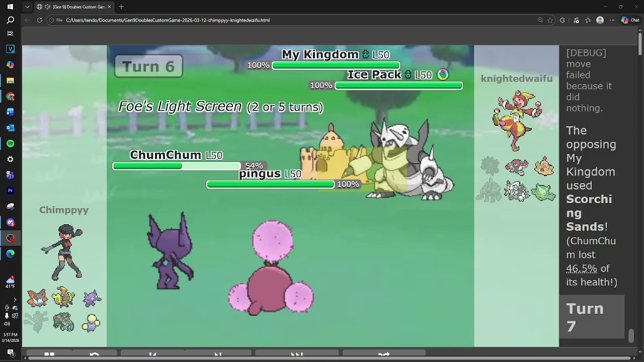This screenshot has width=644, height=362.
Task: Open Copilot Chat sidebar
Action: click(630, 20)
